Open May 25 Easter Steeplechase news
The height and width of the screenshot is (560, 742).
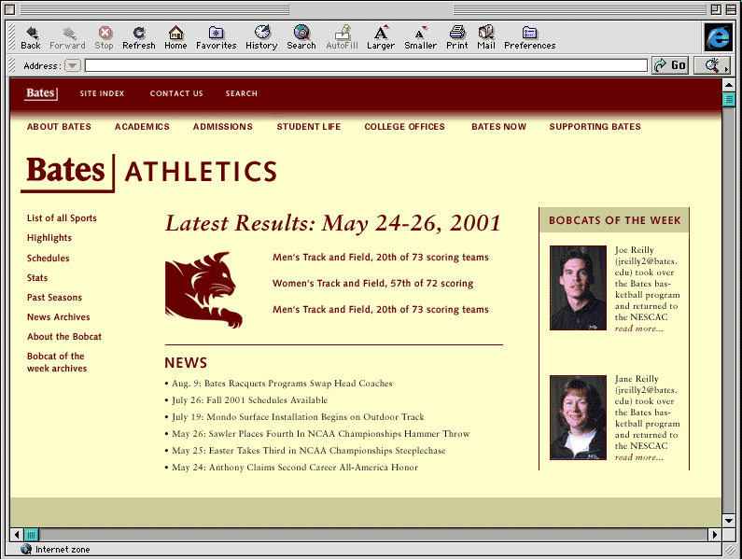pyautogui.click(x=309, y=451)
